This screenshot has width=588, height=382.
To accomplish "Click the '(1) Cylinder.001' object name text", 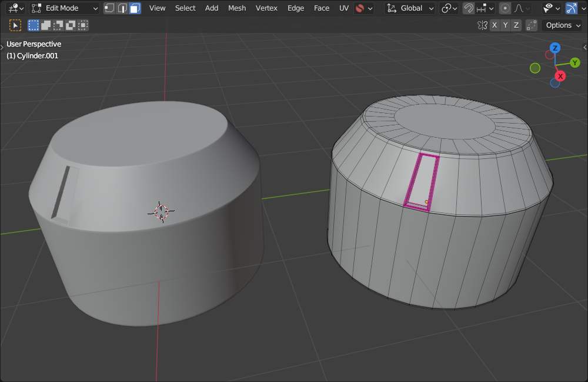I will pos(32,55).
